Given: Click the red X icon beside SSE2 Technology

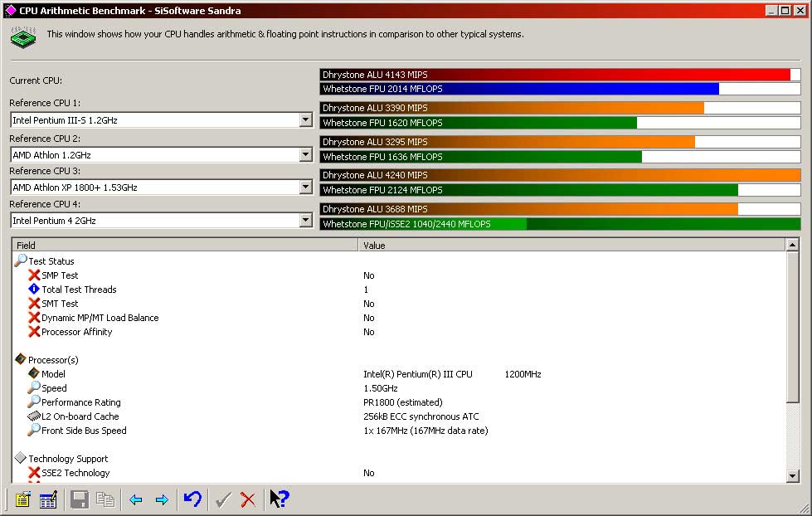Looking at the screenshot, I should [34, 473].
